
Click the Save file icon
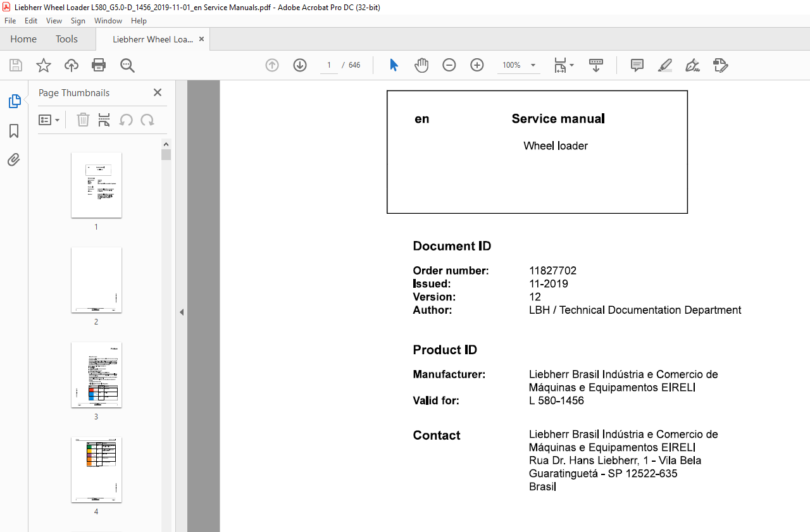click(x=16, y=65)
